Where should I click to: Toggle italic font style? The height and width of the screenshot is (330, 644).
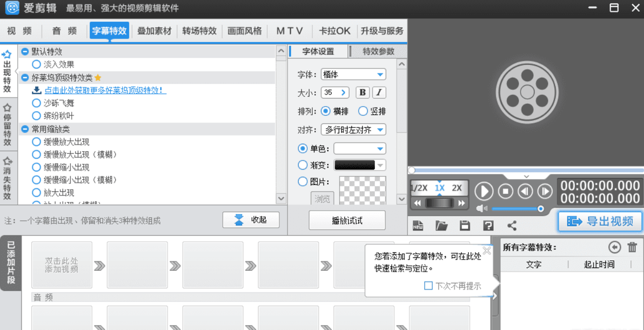pos(379,92)
